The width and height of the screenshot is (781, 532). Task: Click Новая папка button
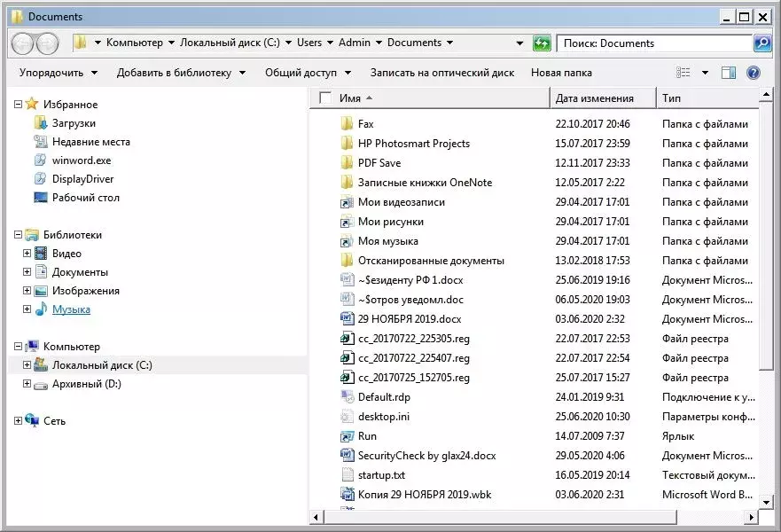tap(561, 73)
